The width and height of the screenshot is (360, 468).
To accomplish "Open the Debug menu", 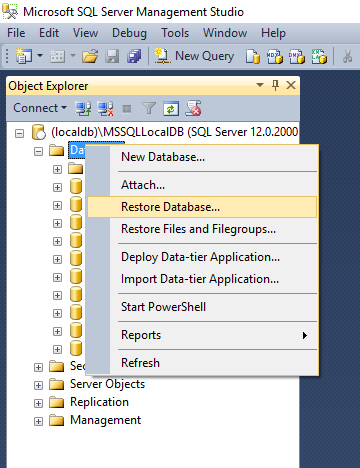I will 129,33.
